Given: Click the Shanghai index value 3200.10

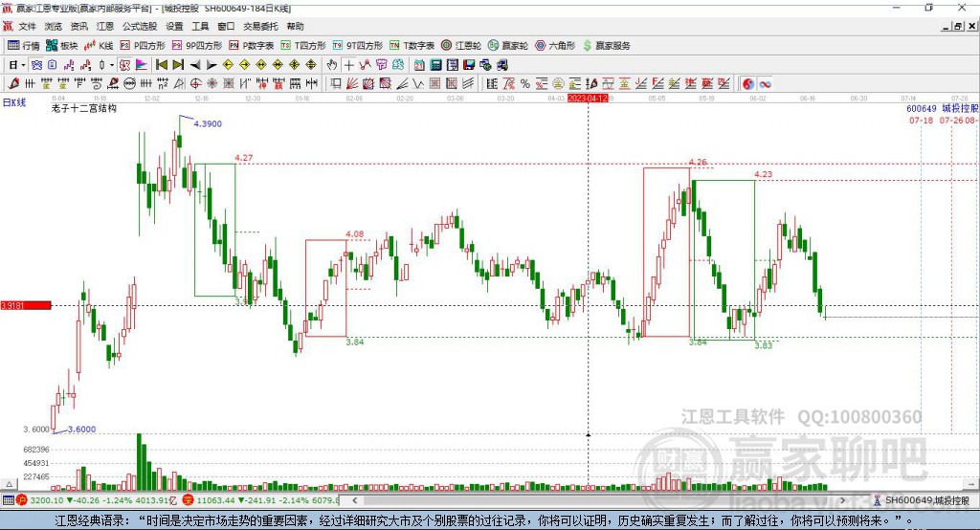Looking at the screenshot, I should tap(47, 500).
